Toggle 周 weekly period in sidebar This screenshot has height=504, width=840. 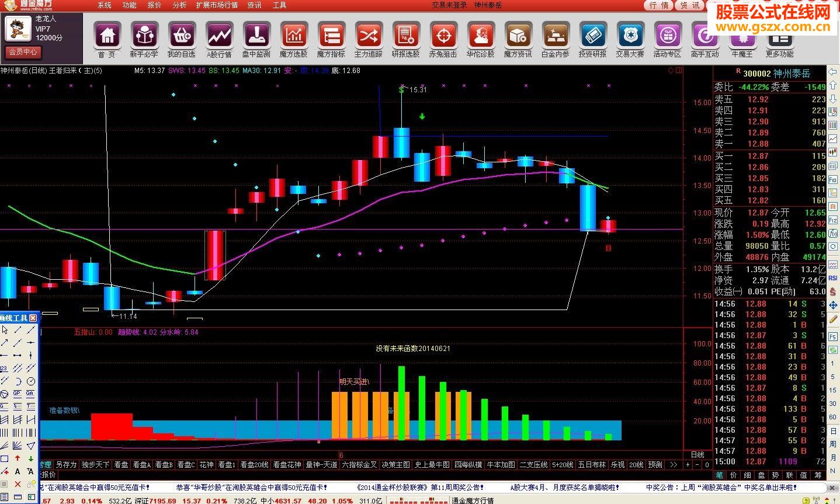coord(833,444)
